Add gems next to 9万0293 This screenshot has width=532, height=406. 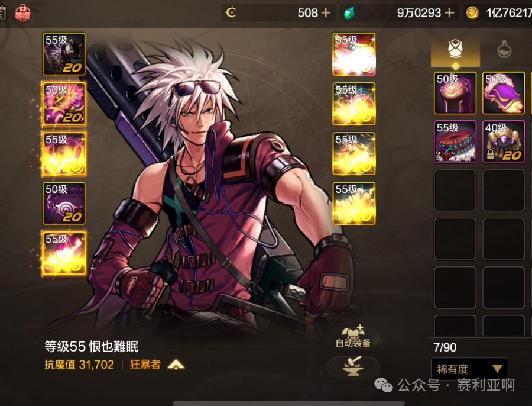(x=449, y=13)
